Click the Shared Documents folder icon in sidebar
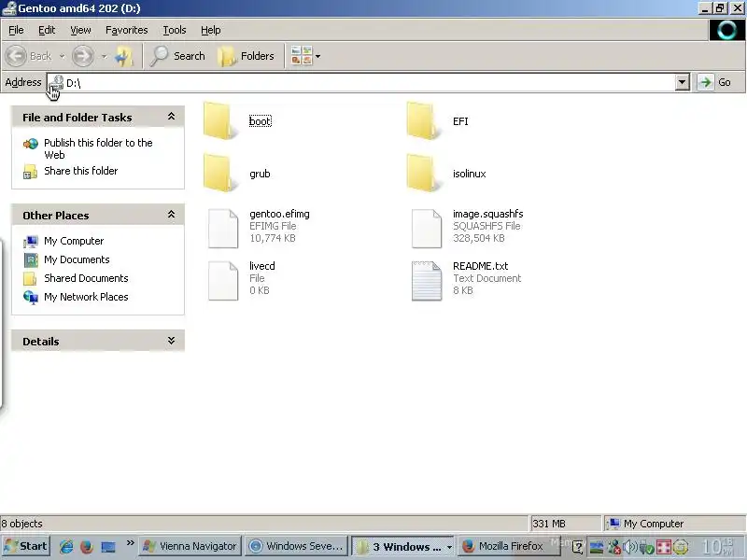Viewport: 747px width, 560px height. (30, 278)
